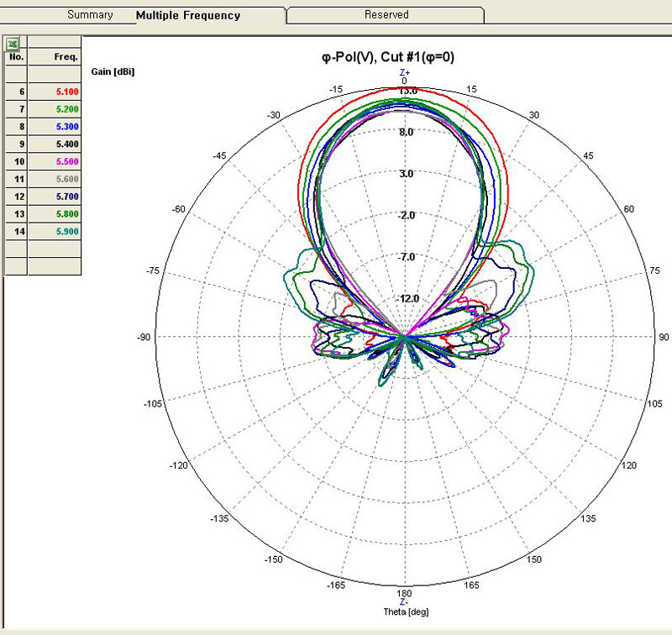
Task: Select the 5.100 frequency cell
Action: pyautogui.click(x=55, y=92)
